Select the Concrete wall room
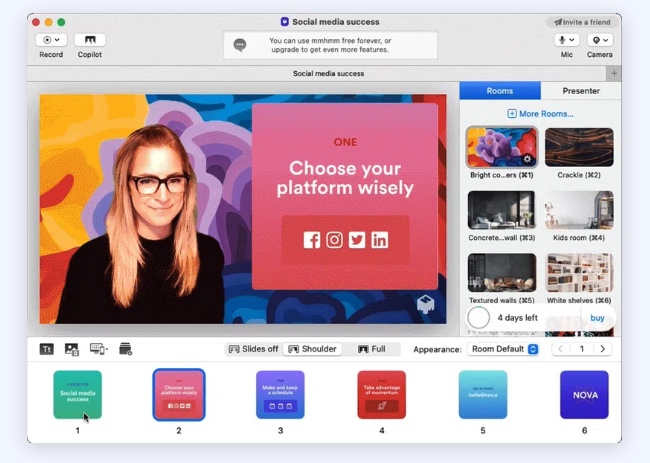Screen dimensions: 650x463 pos(502,210)
